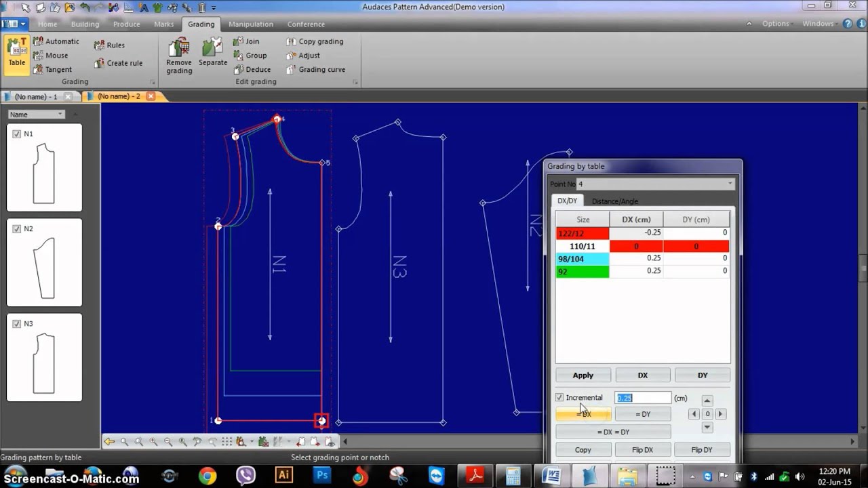The width and height of the screenshot is (868, 488).
Task: Switch to document tab (No name) - 1
Action: (x=37, y=96)
